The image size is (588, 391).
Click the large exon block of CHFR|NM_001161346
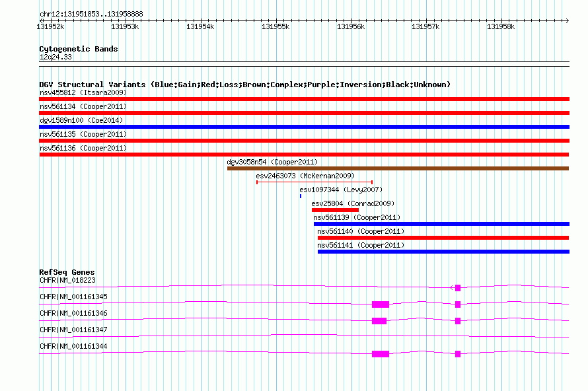pyautogui.click(x=379, y=321)
